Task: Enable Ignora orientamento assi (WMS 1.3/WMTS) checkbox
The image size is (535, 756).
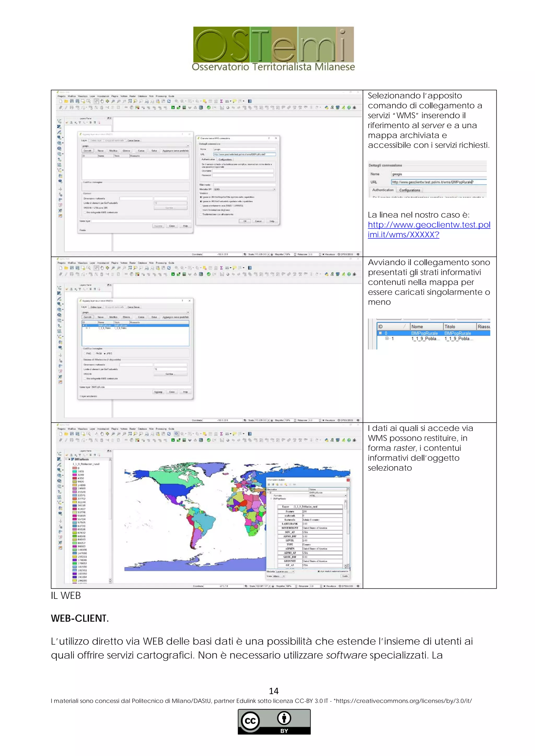Action: 201,206
